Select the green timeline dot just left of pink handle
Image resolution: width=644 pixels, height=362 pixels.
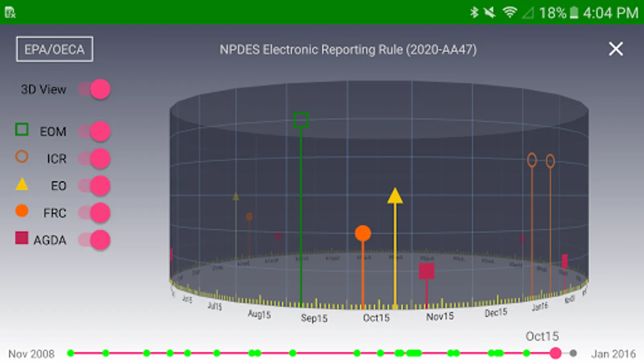pos(526,353)
